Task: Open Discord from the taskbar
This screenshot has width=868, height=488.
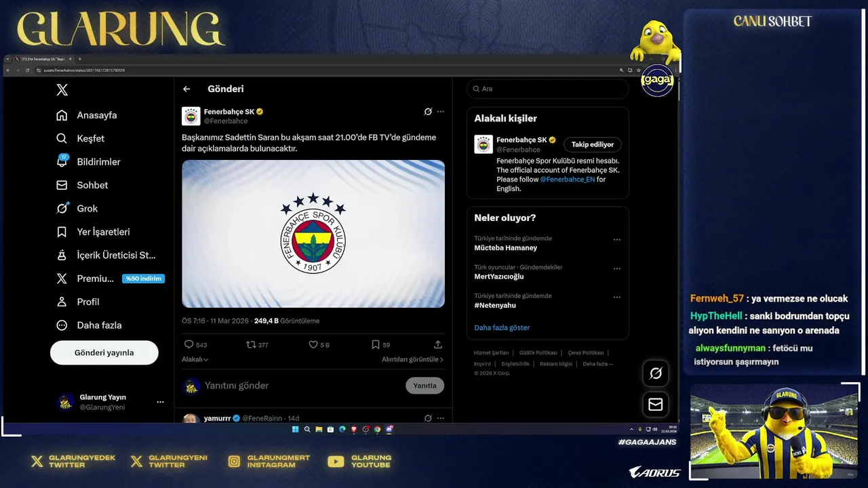Action: 389,429
